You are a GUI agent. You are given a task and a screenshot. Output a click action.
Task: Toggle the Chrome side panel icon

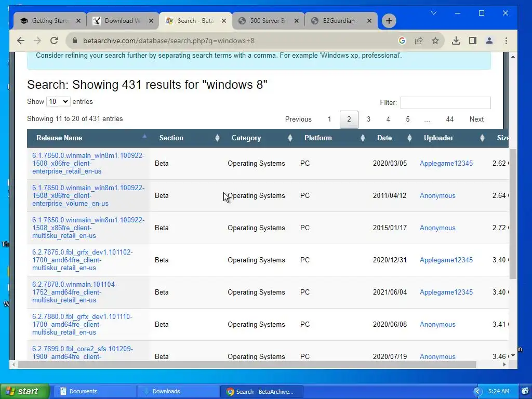click(x=473, y=41)
